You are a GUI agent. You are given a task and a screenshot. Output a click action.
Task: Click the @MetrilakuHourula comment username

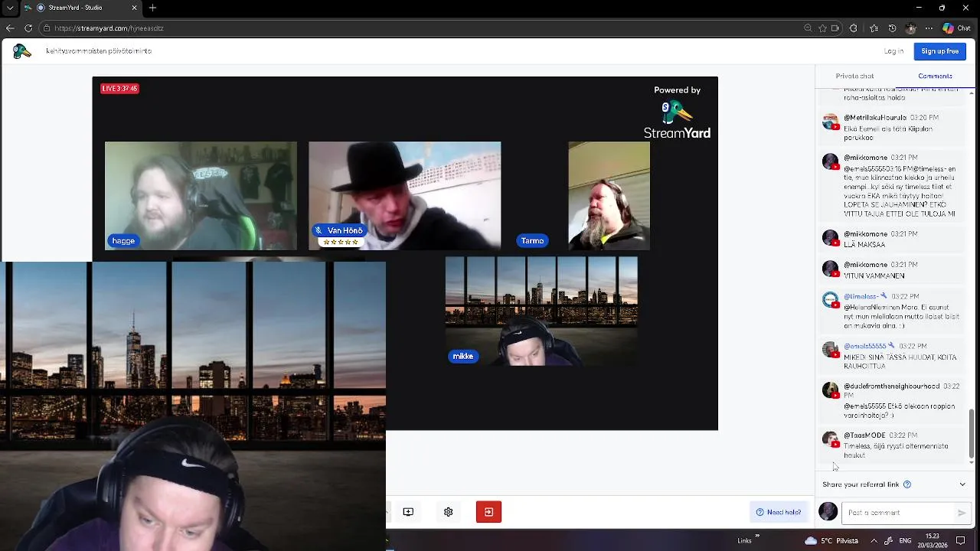click(874, 118)
